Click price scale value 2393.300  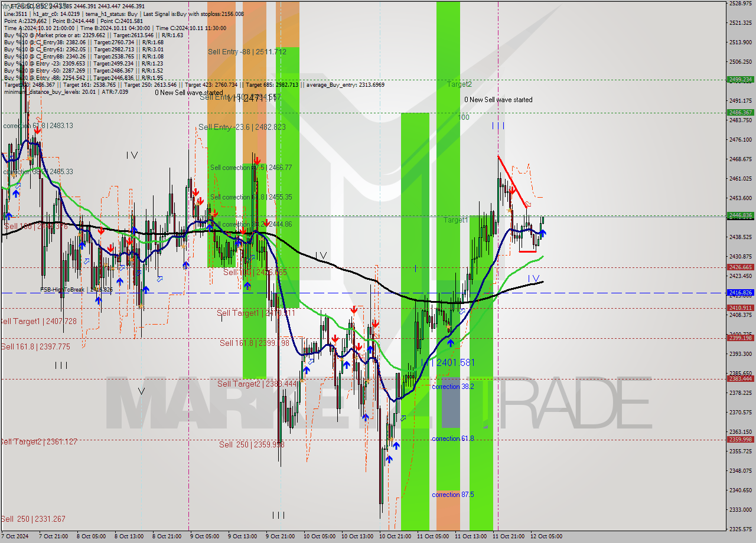coord(740,354)
